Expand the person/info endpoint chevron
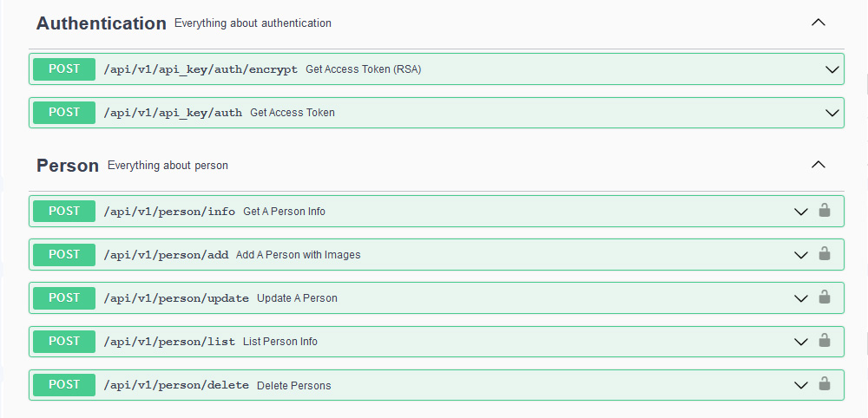 [801, 212]
